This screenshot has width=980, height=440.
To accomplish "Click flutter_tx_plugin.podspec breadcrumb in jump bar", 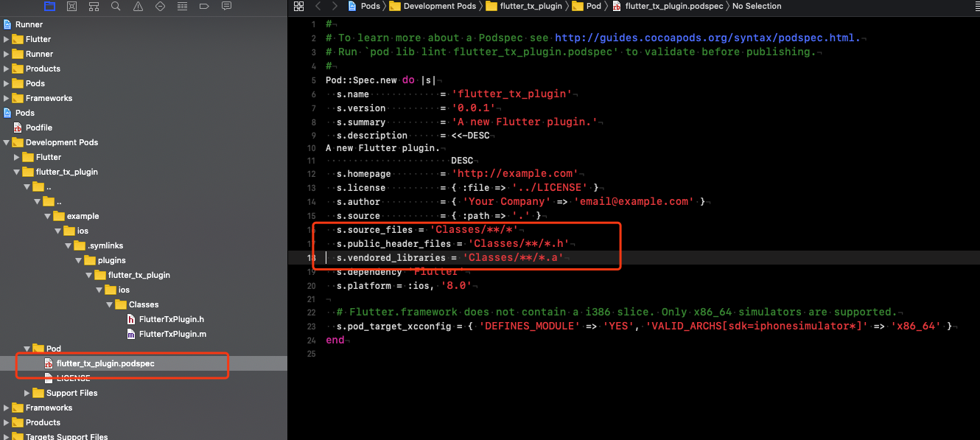I will (668, 6).
